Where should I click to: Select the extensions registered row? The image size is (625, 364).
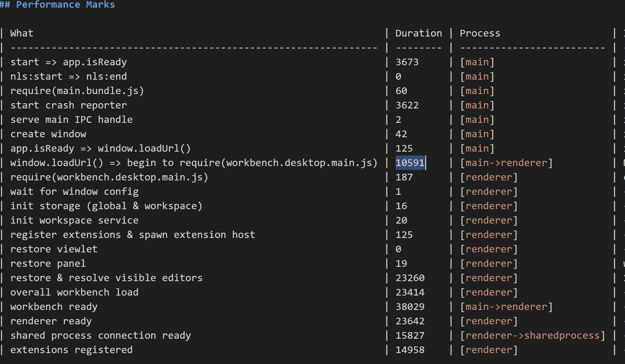[x=71, y=350]
